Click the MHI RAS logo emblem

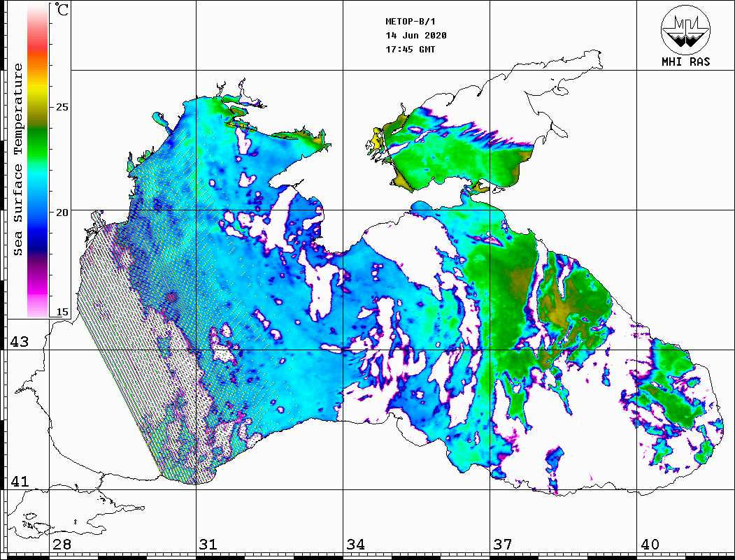(x=685, y=29)
